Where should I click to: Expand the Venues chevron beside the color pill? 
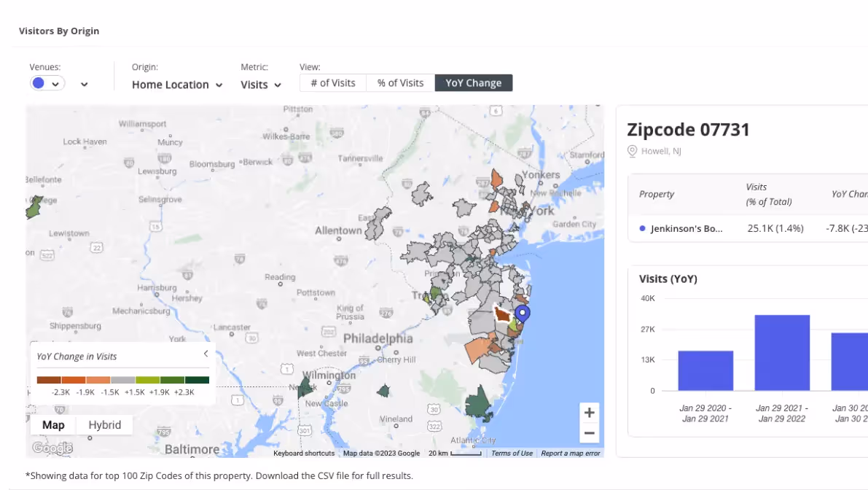pyautogui.click(x=84, y=84)
